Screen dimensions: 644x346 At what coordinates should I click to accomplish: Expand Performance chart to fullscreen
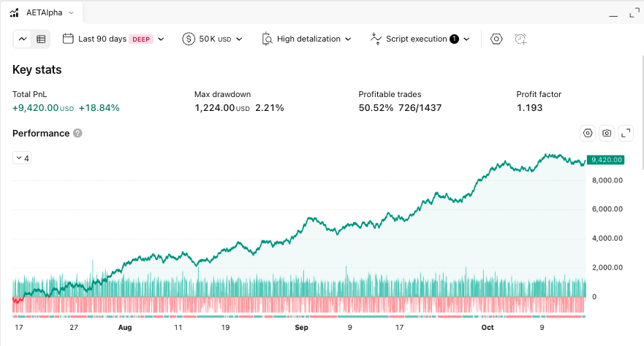[x=626, y=134]
